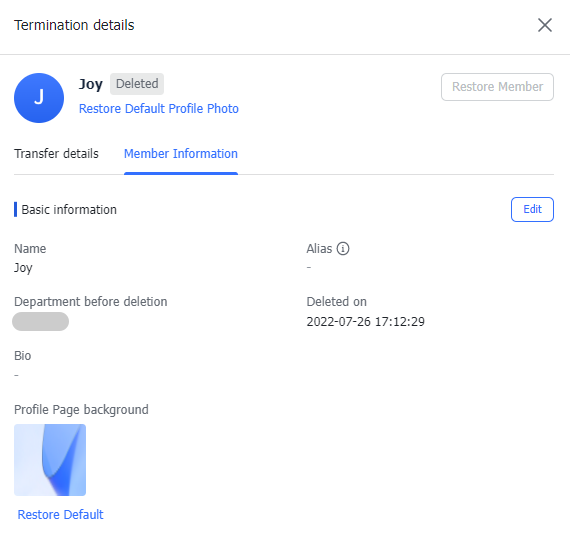Select the deleted on date 2022-07-26 17:12:29

tap(365, 322)
